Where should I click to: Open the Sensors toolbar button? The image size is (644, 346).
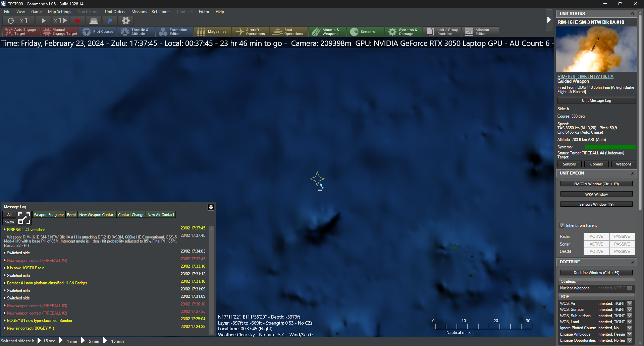[x=364, y=32]
